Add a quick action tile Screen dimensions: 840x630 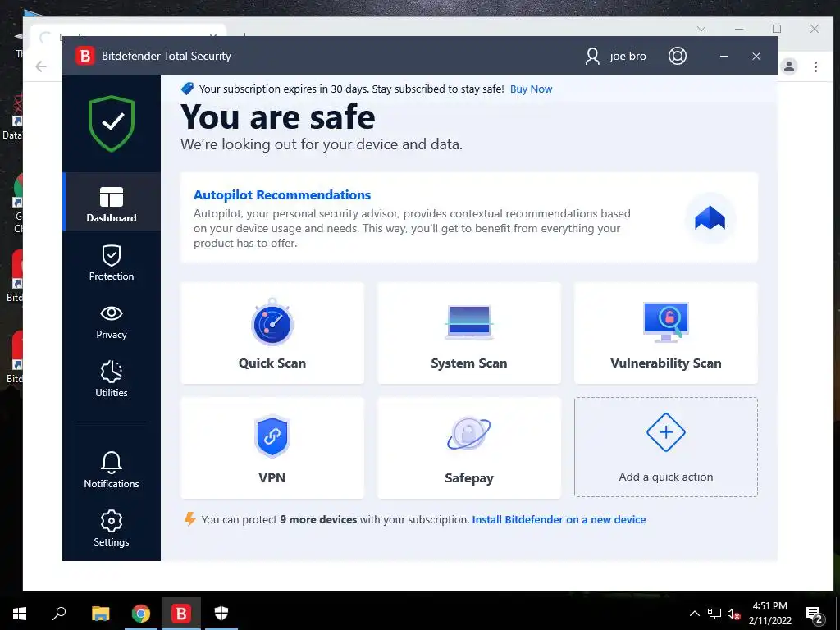(x=665, y=447)
